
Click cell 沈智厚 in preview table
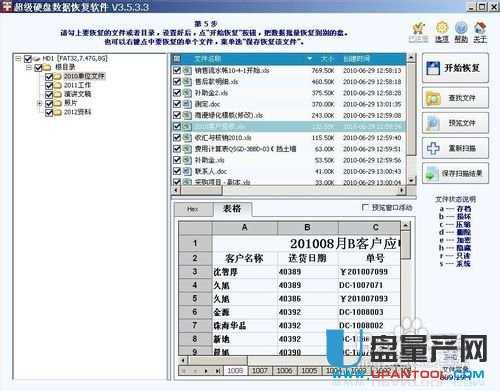coord(245,272)
